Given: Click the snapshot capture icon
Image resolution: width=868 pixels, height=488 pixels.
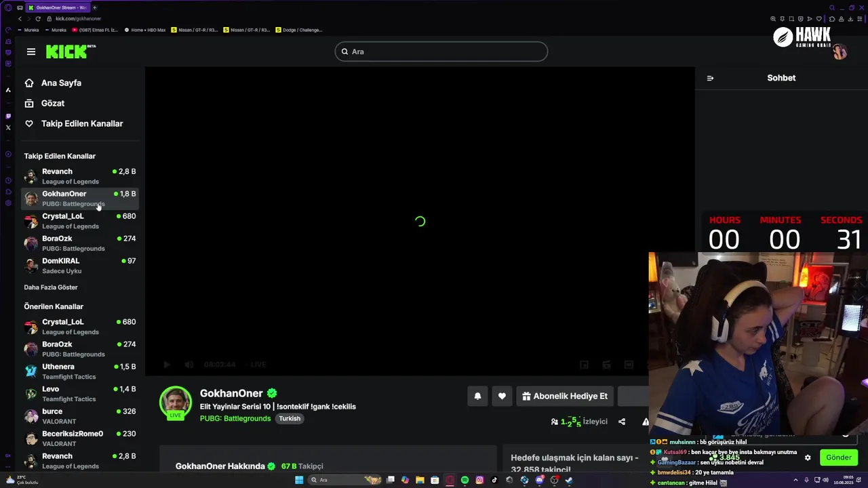Looking at the screenshot, I should tap(791, 19).
